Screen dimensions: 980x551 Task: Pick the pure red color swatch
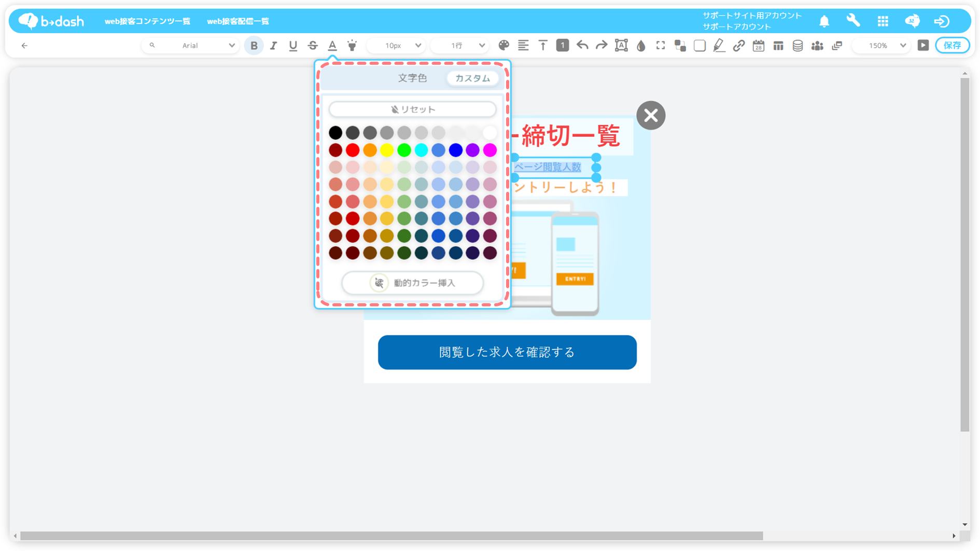point(353,150)
